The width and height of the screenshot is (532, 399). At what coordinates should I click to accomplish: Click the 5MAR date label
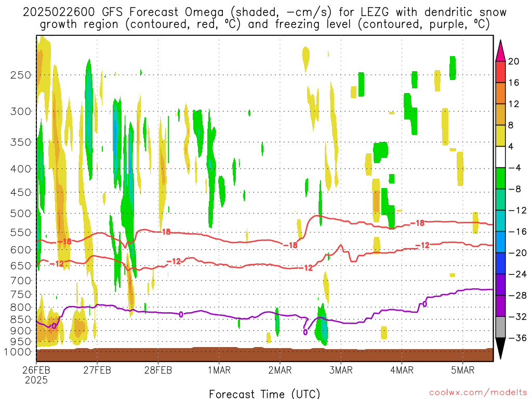point(463,370)
